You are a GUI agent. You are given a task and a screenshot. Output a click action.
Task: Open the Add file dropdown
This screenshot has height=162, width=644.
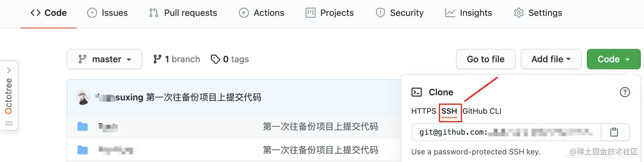point(551,59)
